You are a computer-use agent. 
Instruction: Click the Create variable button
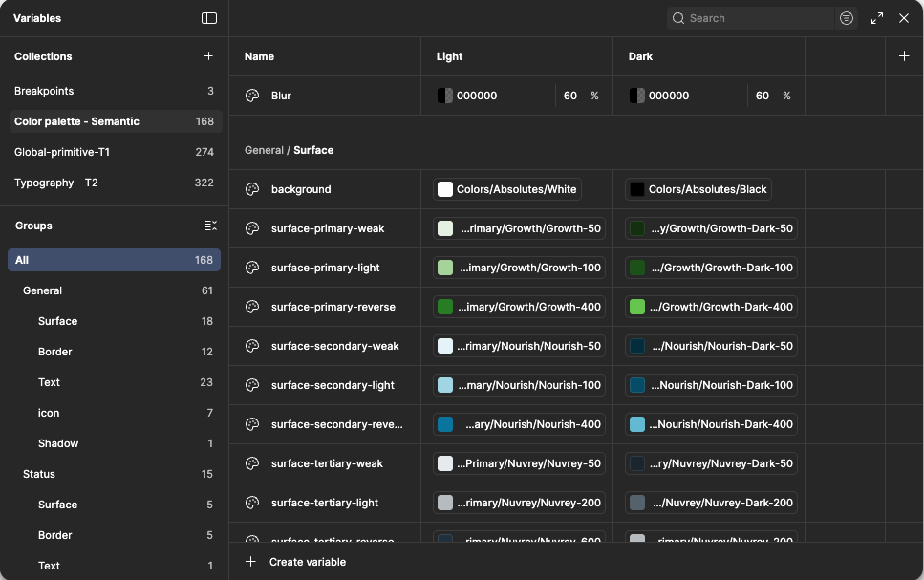point(296,562)
